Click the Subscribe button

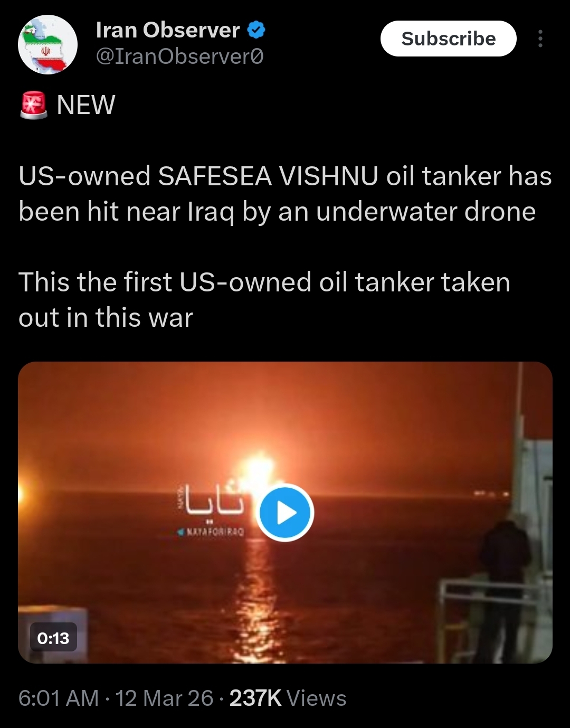click(449, 39)
